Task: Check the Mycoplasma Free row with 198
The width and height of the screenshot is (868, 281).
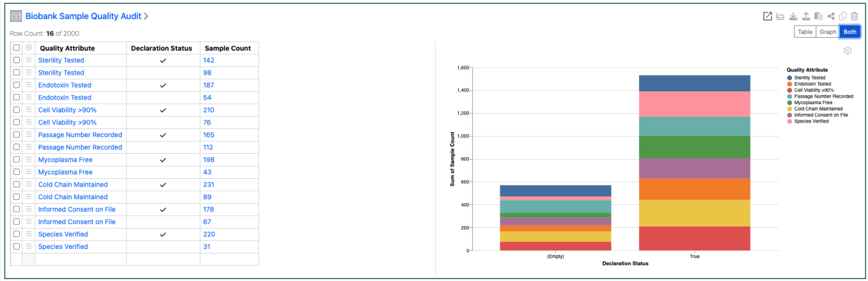Action: click(x=17, y=160)
